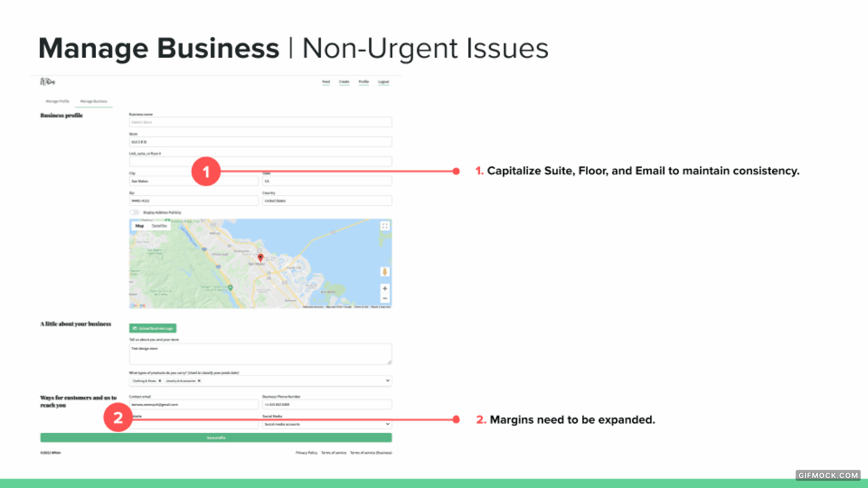868x488 pixels.
Task: Click the map fullscreen icon
Action: 385,226
